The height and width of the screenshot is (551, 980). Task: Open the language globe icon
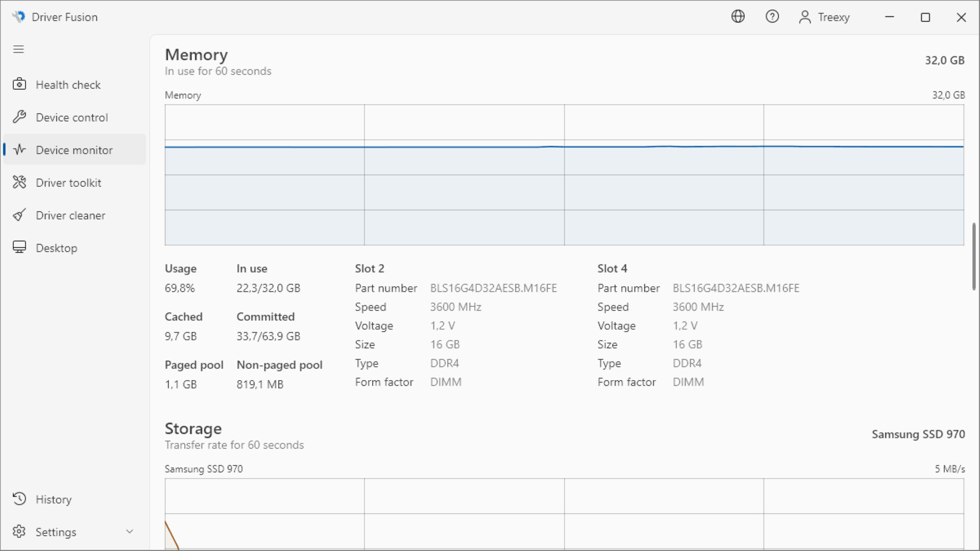point(738,17)
